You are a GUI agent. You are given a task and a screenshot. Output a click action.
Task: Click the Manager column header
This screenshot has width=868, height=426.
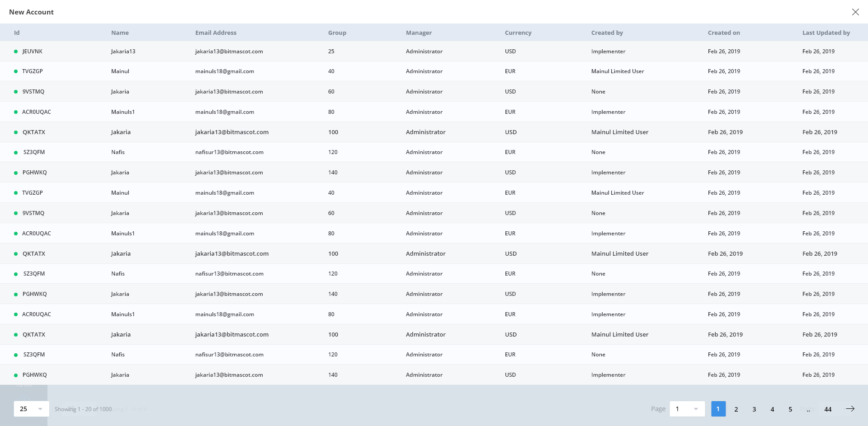[x=419, y=33]
